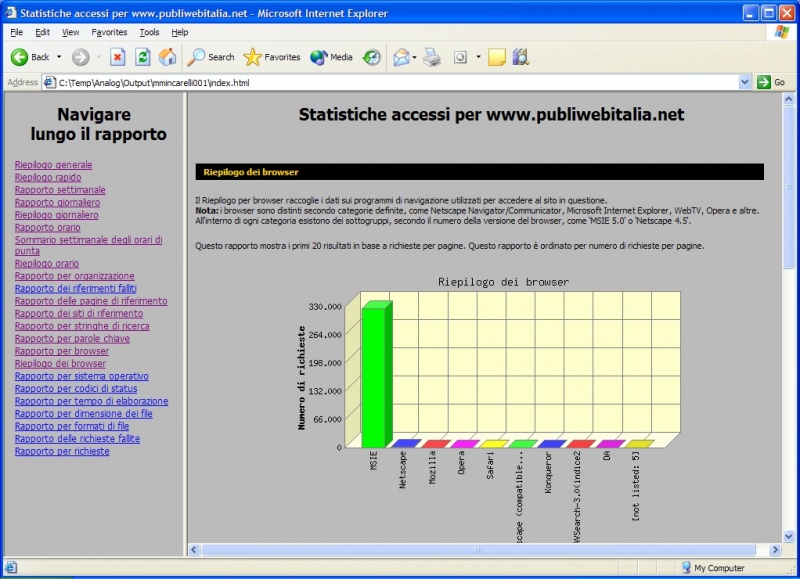Open the Favorites menu
Viewport: 800px width, 579px height.
(x=108, y=32)
